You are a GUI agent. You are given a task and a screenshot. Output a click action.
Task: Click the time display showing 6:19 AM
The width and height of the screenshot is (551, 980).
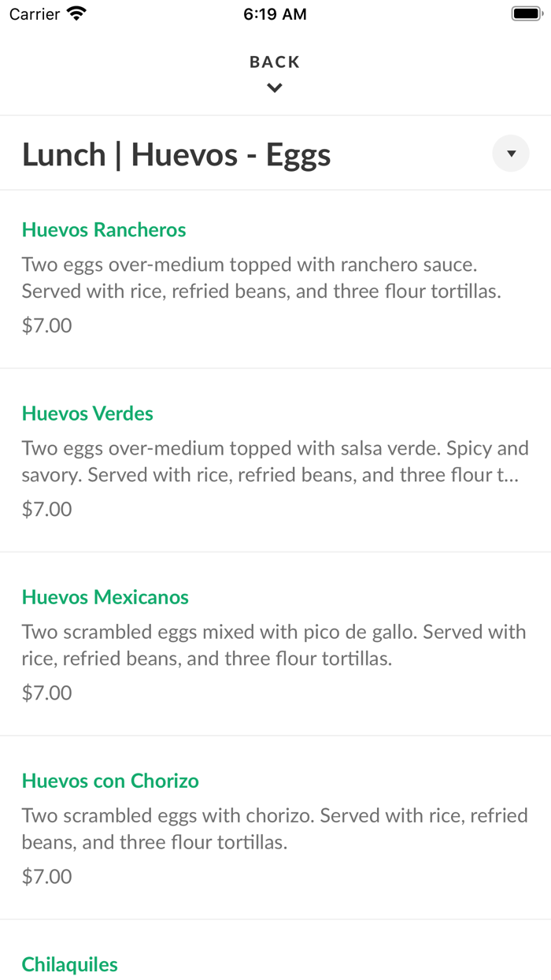[x=275, y=13]
